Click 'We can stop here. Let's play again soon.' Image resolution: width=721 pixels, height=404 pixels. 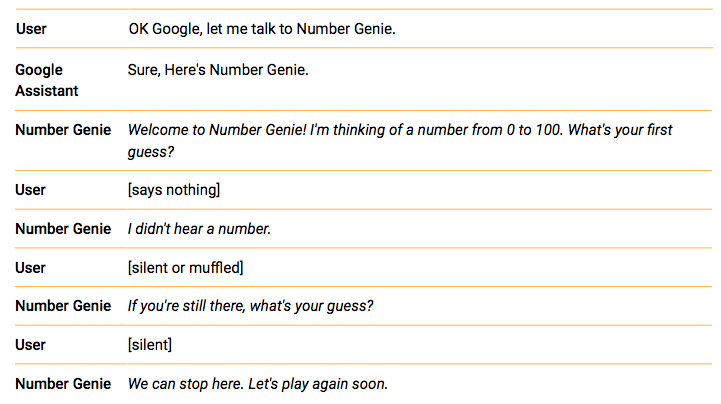click(x=258, y=384)
